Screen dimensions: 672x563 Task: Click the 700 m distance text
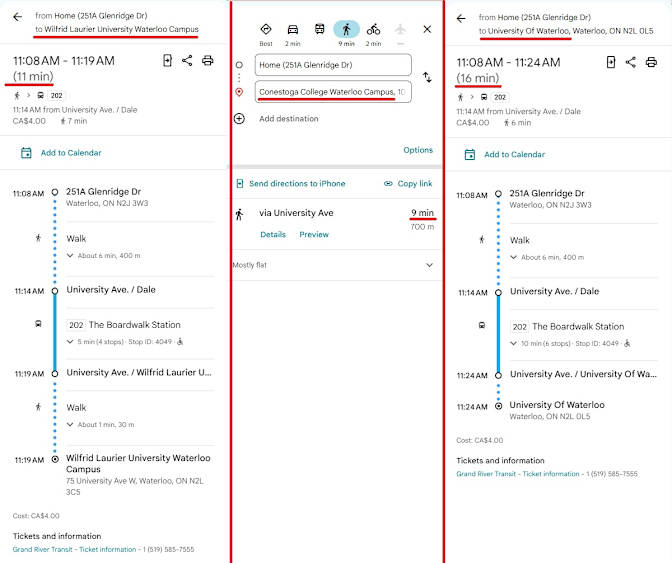point(422,227)
